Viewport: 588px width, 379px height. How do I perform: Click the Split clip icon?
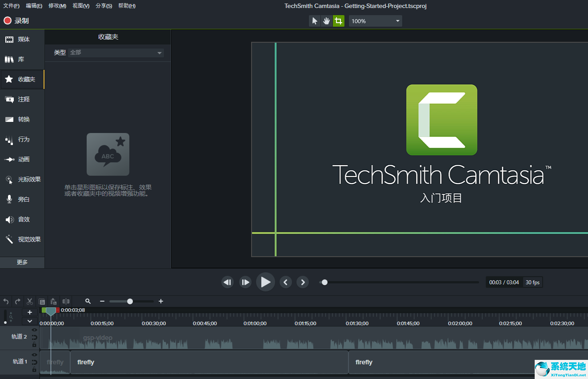point(66,301)
